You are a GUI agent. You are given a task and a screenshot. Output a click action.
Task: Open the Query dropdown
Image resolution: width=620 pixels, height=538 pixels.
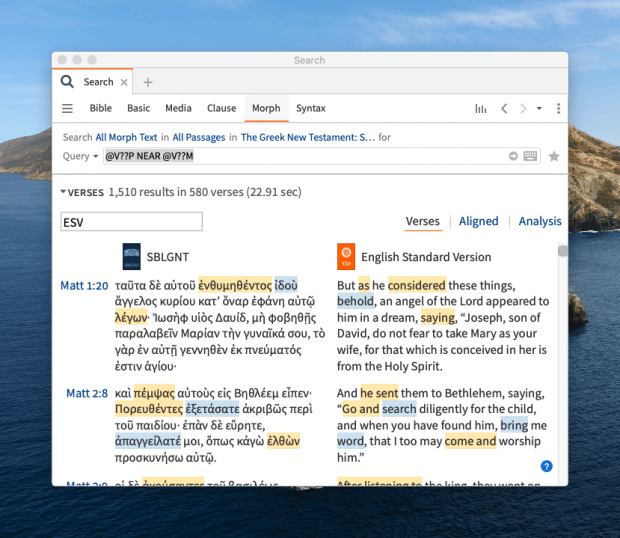81,156
